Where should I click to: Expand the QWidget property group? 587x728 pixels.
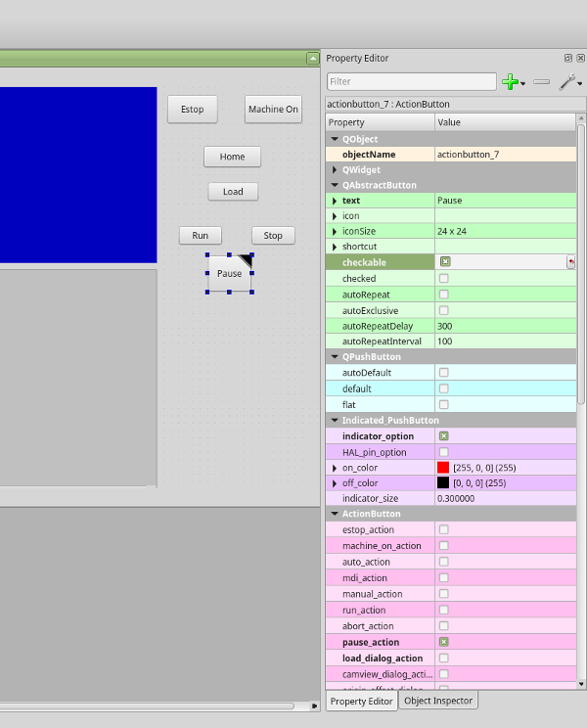coord(335,170)
